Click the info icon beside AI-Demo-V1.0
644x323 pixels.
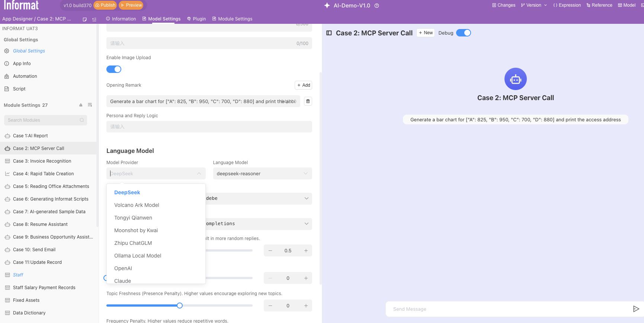tap(377, 6)
